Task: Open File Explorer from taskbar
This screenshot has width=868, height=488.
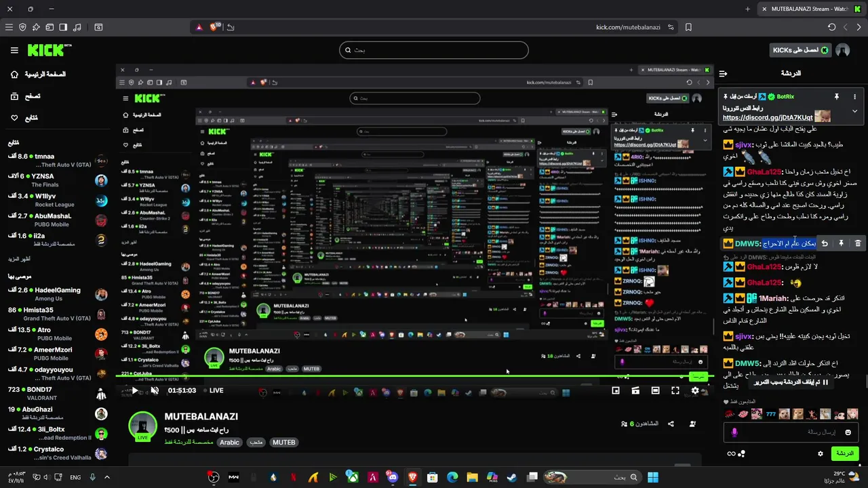Action: (472, 477)
